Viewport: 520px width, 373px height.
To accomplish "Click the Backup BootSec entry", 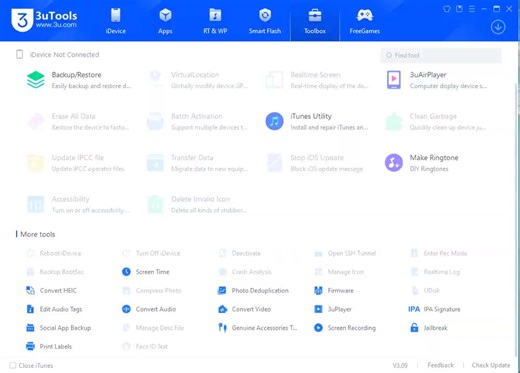I will pyautogui.click(x=55, y=272).
